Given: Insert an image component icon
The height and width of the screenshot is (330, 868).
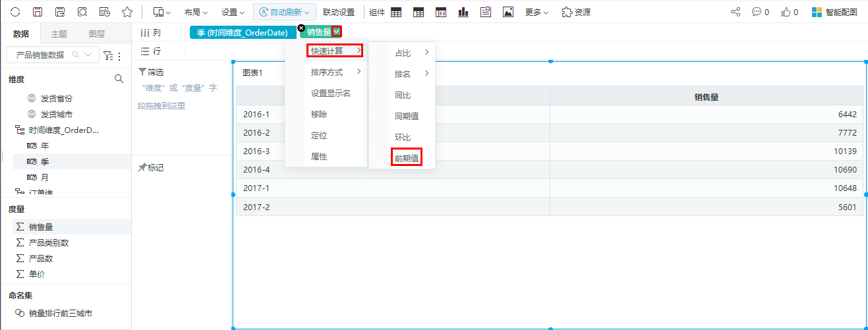Looking at the screenshot, I should click(508, 12).
